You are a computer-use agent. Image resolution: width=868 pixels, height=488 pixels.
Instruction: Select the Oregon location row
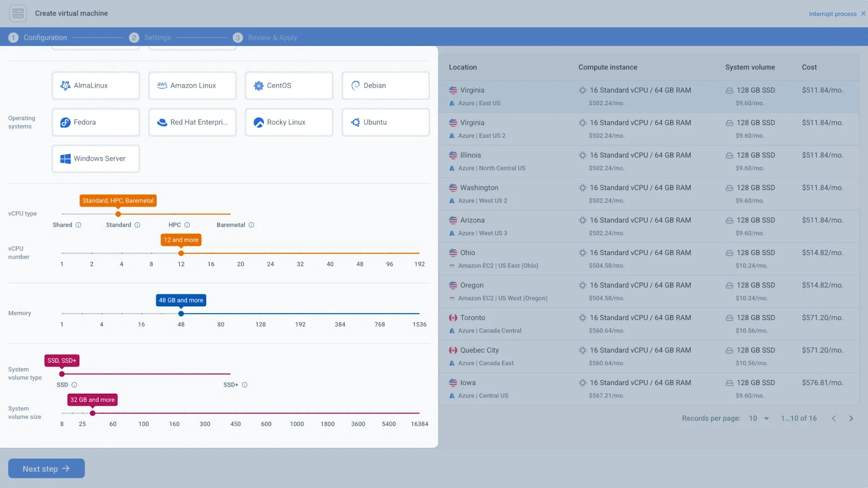point(649,292)
